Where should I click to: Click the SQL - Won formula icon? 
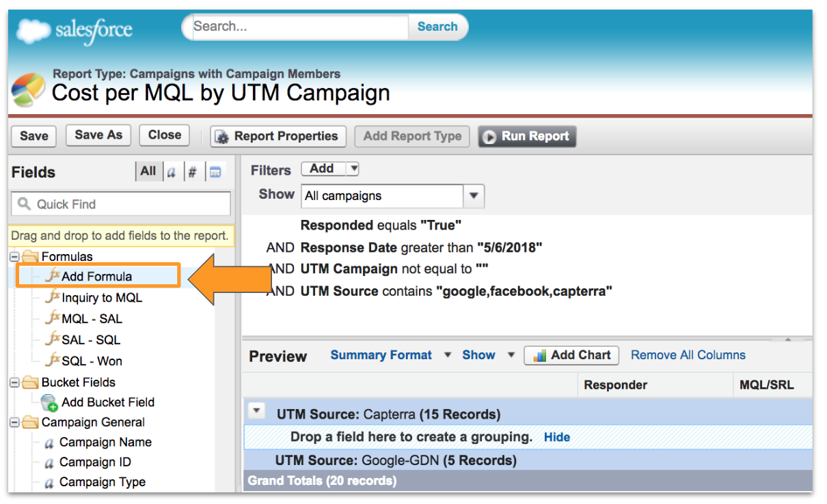click(x=52, y=361)
